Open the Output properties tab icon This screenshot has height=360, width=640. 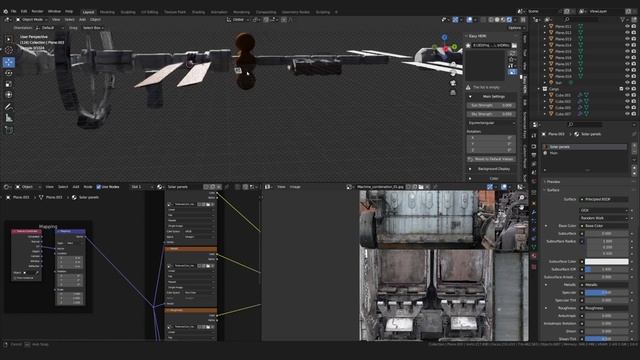(x=534, y=155)
